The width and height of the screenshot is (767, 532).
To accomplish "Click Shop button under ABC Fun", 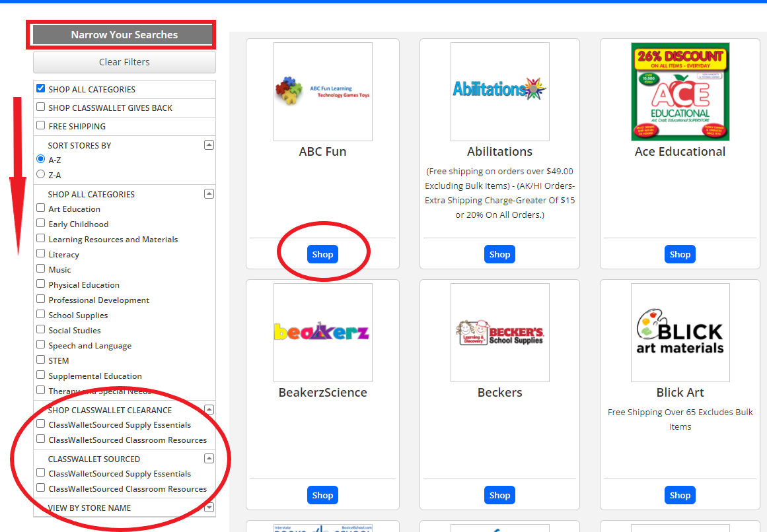I will coord(323,254).
